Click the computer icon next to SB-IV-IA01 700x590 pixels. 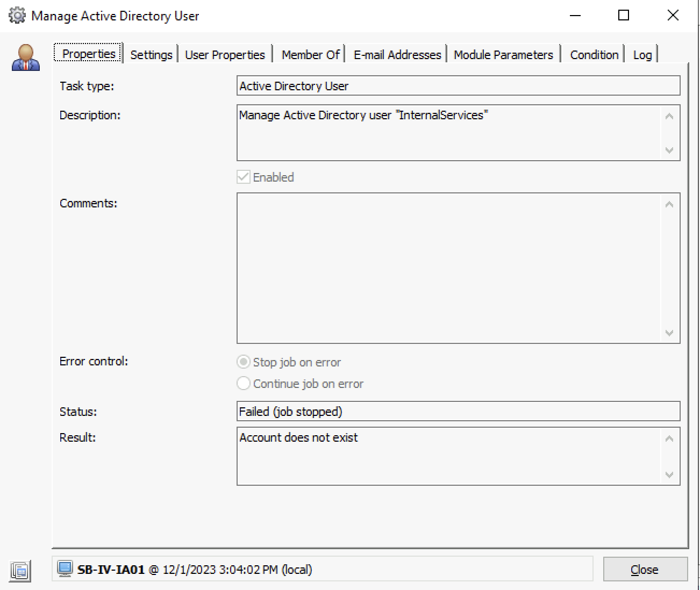point(65,569)
